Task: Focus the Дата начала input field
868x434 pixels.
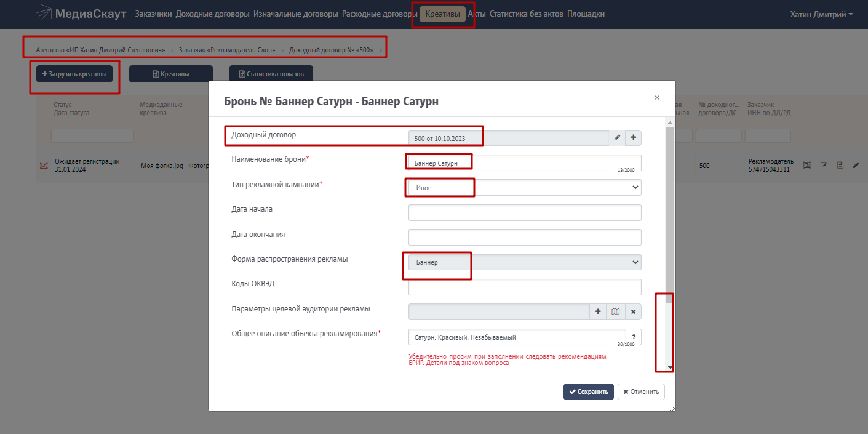Action: point(524,212)
